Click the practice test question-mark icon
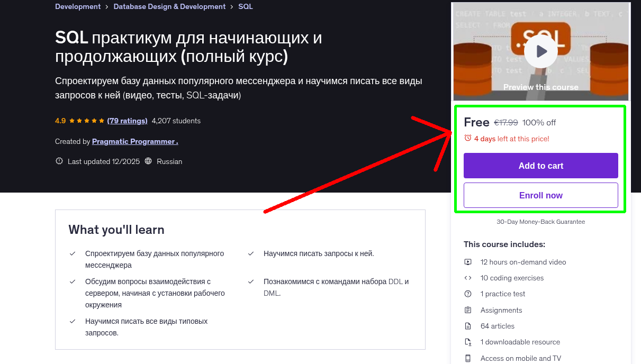Viewport: 641px width, 364px height. [468, 294]
